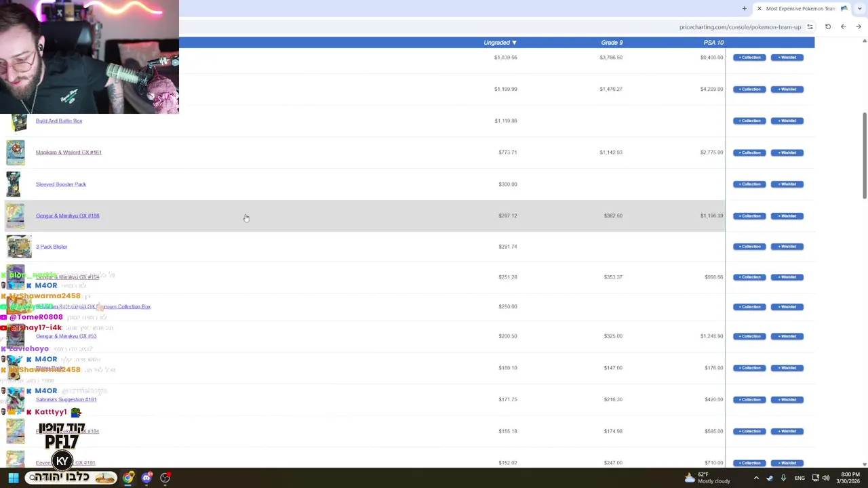Open Google Chrome from the taskbar
Screen dimensions: 868x488
pyautogui.click(x=128, y=478)
